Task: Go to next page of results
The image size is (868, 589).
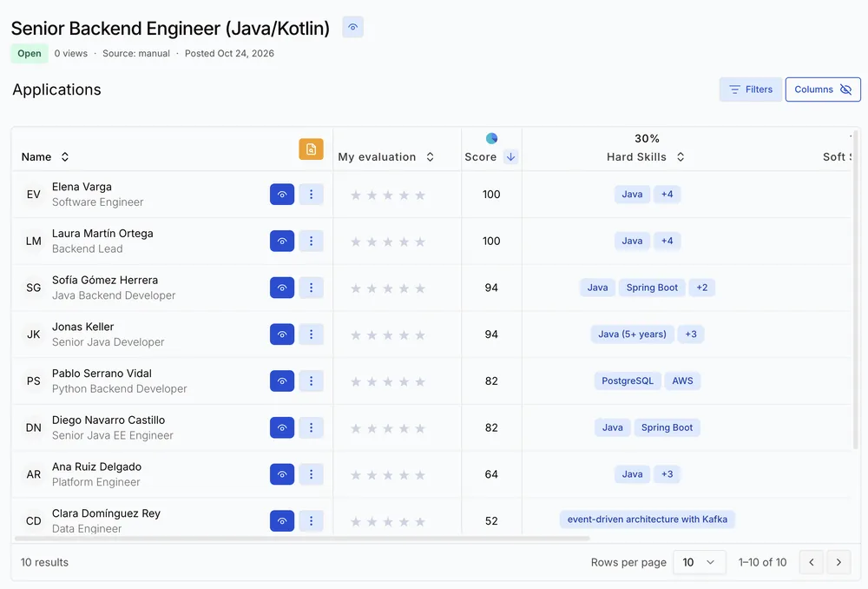Action: click(838, 562)
